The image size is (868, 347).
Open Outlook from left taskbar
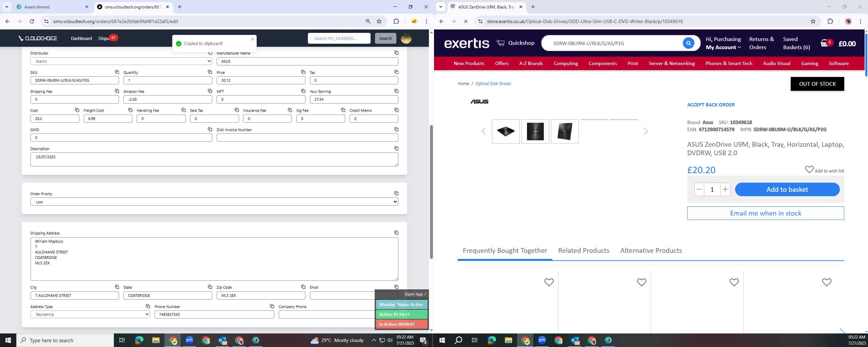pos(222,340)
